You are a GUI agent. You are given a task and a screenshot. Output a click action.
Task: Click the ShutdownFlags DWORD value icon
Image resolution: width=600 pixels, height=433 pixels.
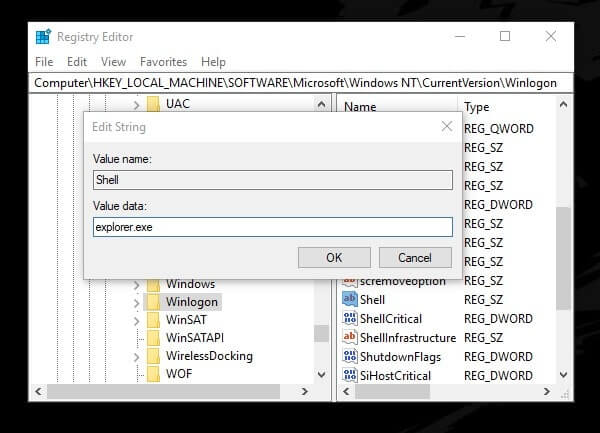coord(350,356)
